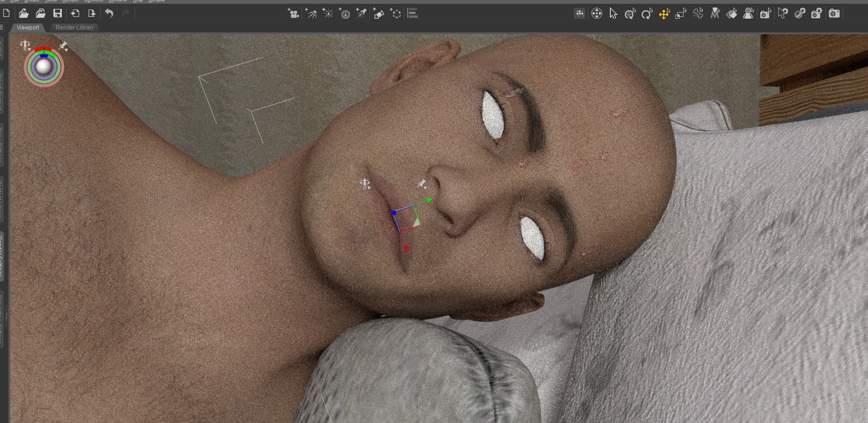Viewport: 868px width, 423px height.
Task: Click the Import file icon
Action: [x=75, y=14]
